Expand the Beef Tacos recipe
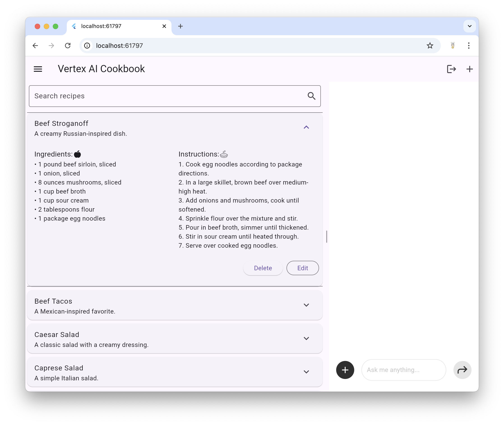Screen dimensions: 504x425 306,305
